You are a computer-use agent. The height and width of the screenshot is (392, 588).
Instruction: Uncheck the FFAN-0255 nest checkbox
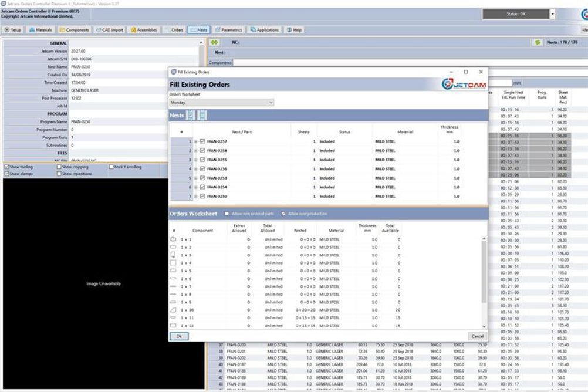[x=202, y=160]
